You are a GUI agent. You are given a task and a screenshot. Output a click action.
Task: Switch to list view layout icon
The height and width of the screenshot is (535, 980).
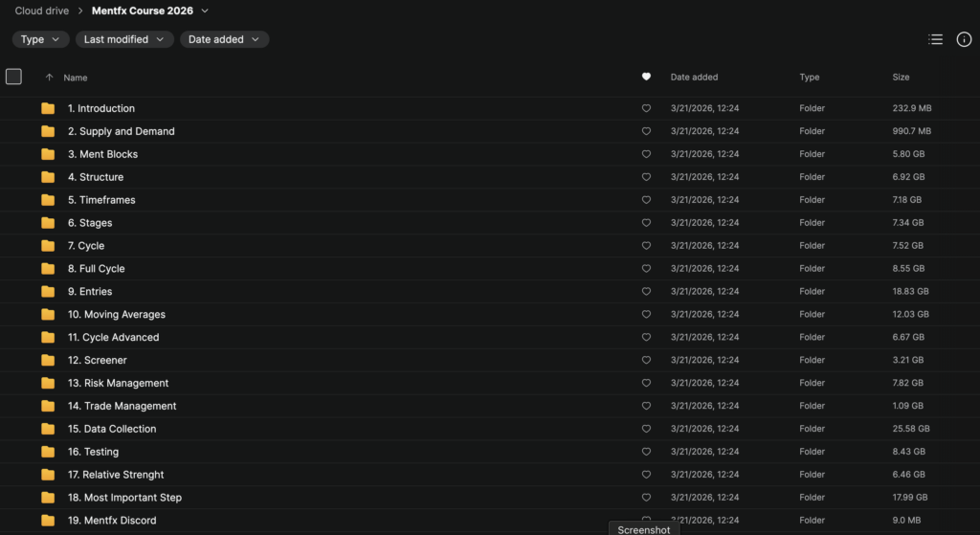tap(935, 39)
